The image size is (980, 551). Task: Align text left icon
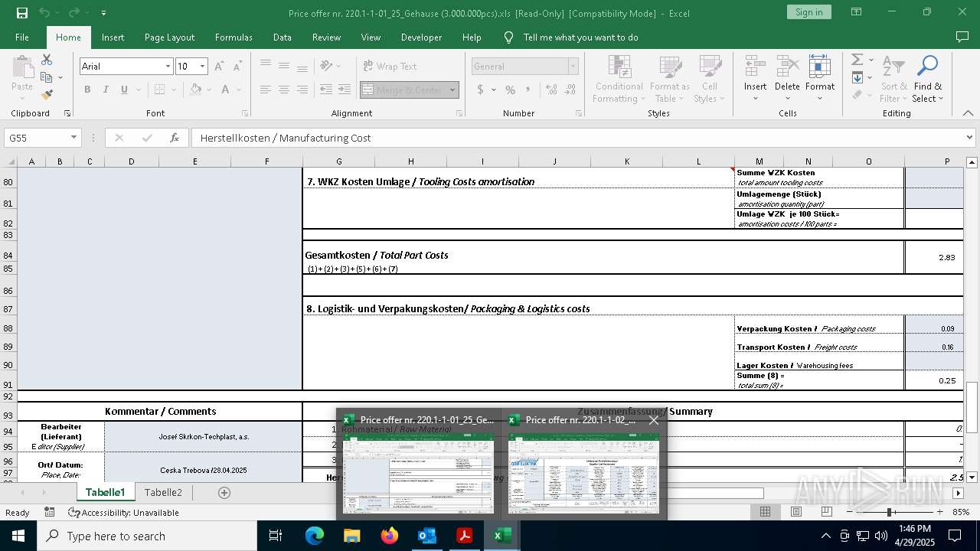[265, 90]
